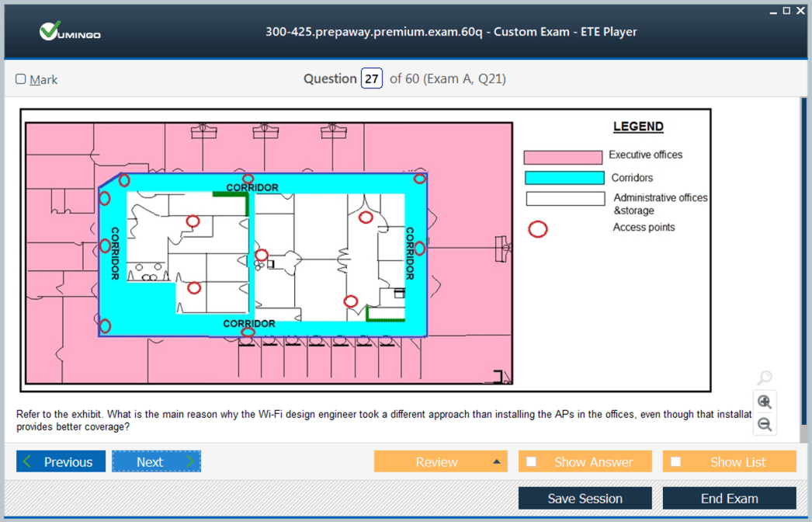Click the Umingo logo
Viewport: 812px width, 522px height.
tap(70, 31)
